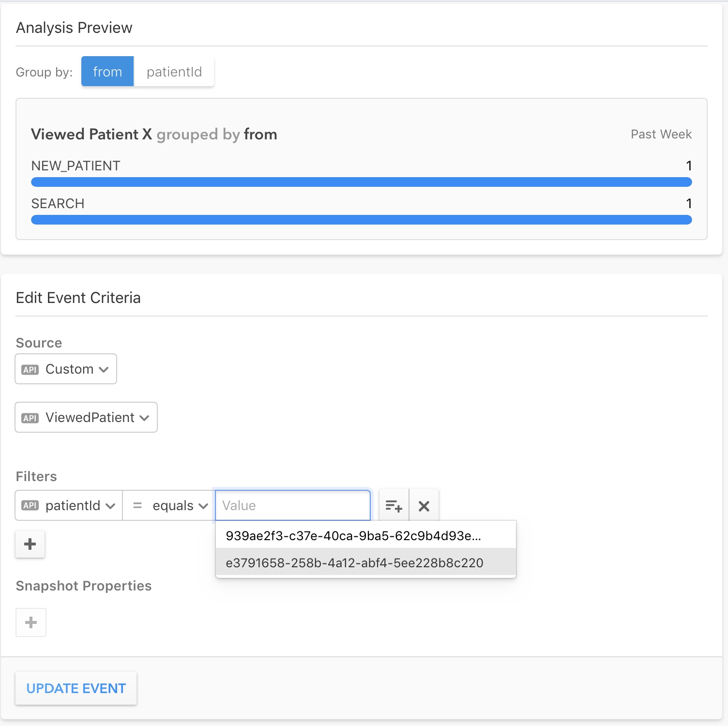Add a snapshot property with plus icon
This screenshot has height=726, width=728.
click(x=31, y=622)
